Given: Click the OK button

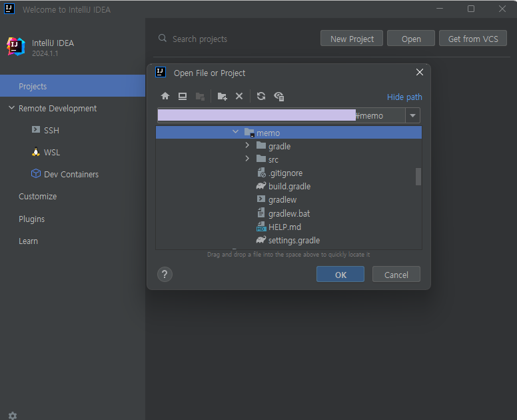Looking at the screenshot, I should (340, 274).
